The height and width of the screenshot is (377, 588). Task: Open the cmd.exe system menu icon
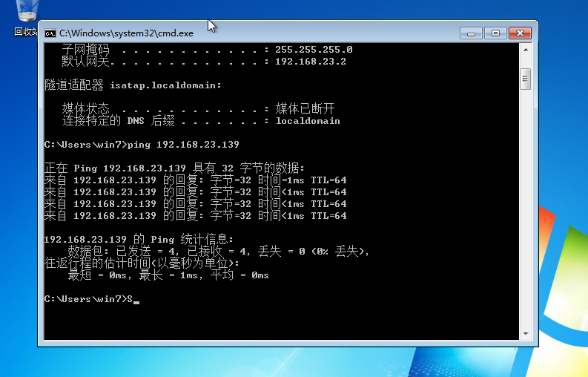point(50,33)
